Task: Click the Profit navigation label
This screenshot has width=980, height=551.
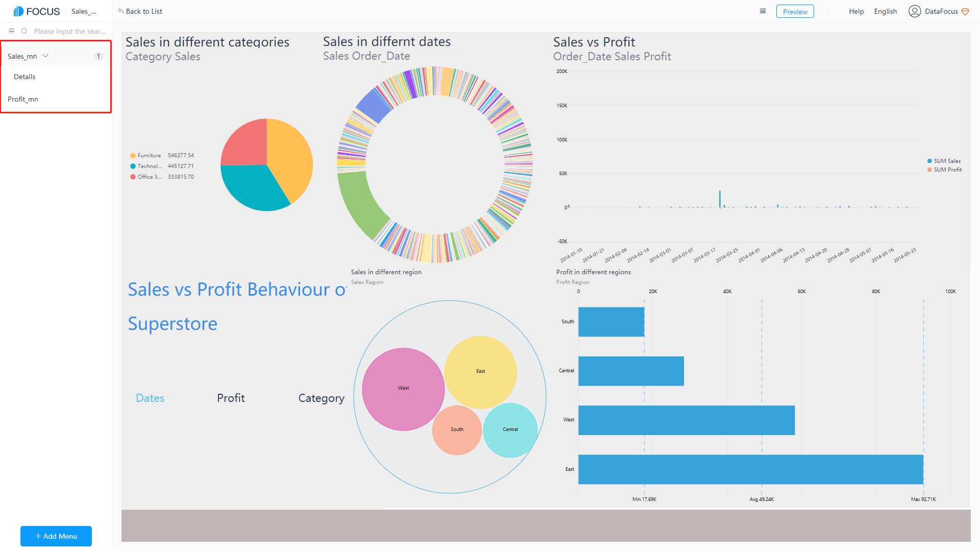Action: [x=231, y=398]
